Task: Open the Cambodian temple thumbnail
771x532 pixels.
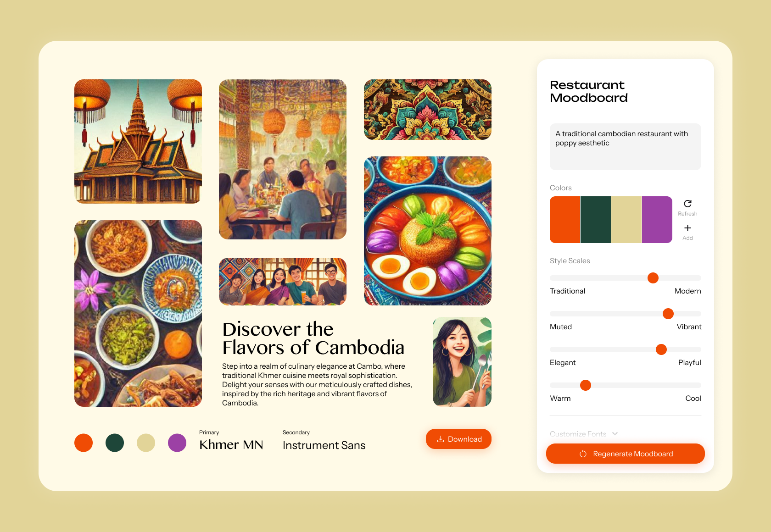Action: tap(138, 141)
